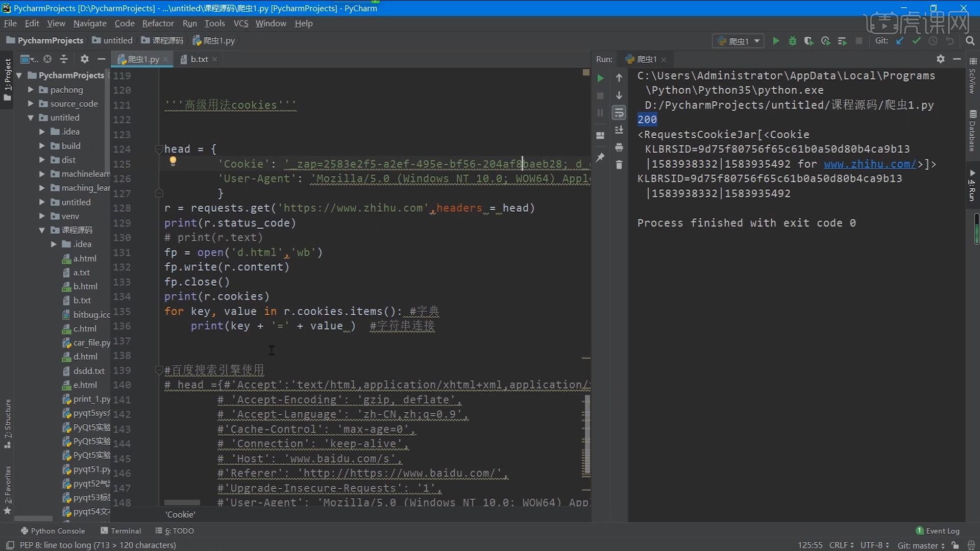Toggle scroll to end of console
This screenshot has height=551, width=980.
[x=619, y=130]
